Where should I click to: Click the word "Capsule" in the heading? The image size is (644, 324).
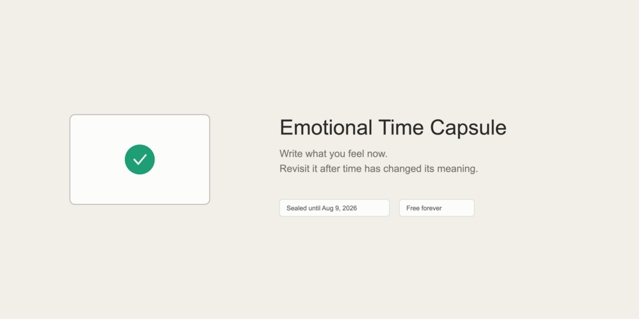(468, 128)
